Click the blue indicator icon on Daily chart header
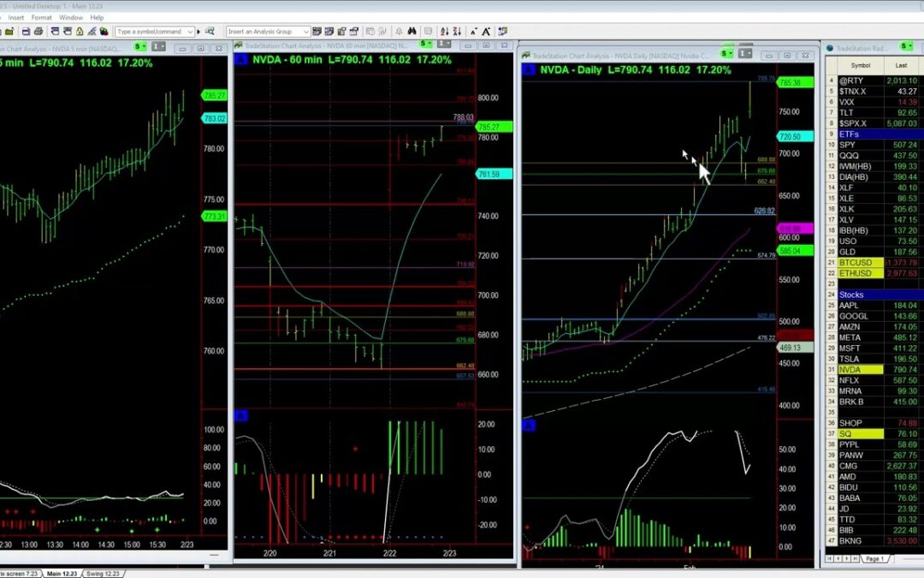 point(529,69)
